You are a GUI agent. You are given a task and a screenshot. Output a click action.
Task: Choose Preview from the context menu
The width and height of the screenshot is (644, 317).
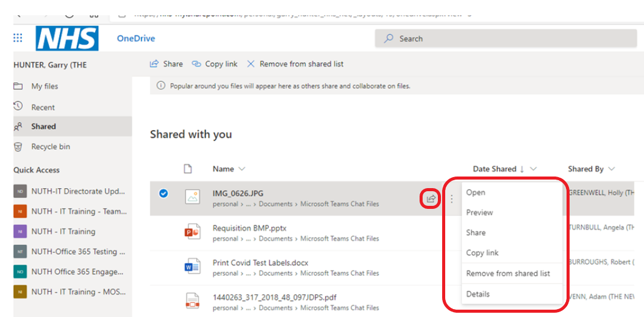[x=479, y=213]
